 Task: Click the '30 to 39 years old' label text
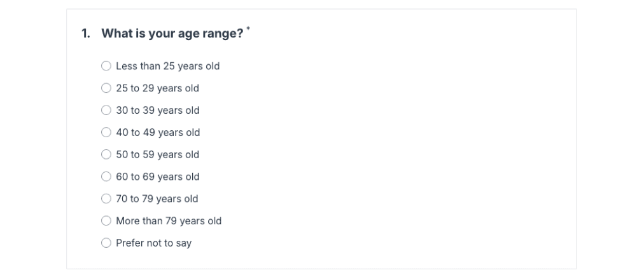tap(158, 110)
